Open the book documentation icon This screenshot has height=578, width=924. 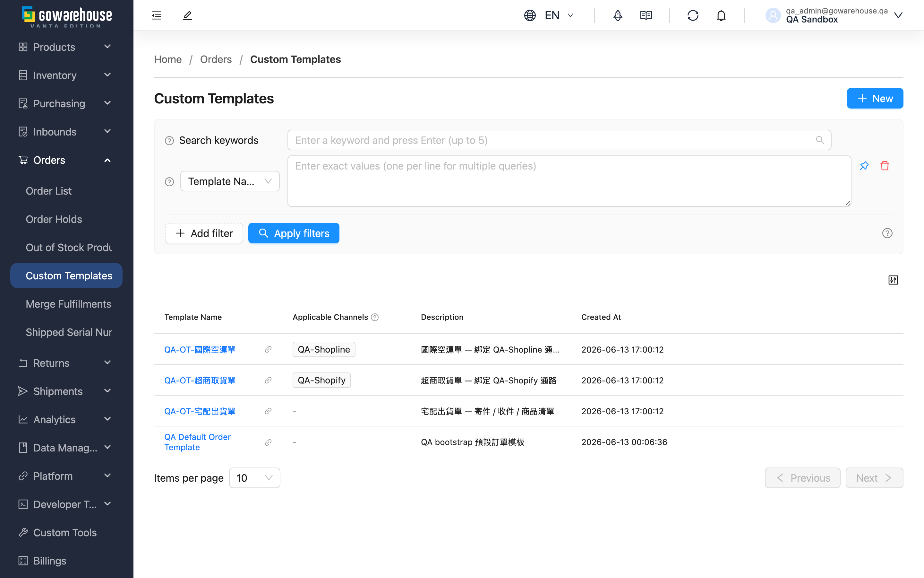(646, 15)
